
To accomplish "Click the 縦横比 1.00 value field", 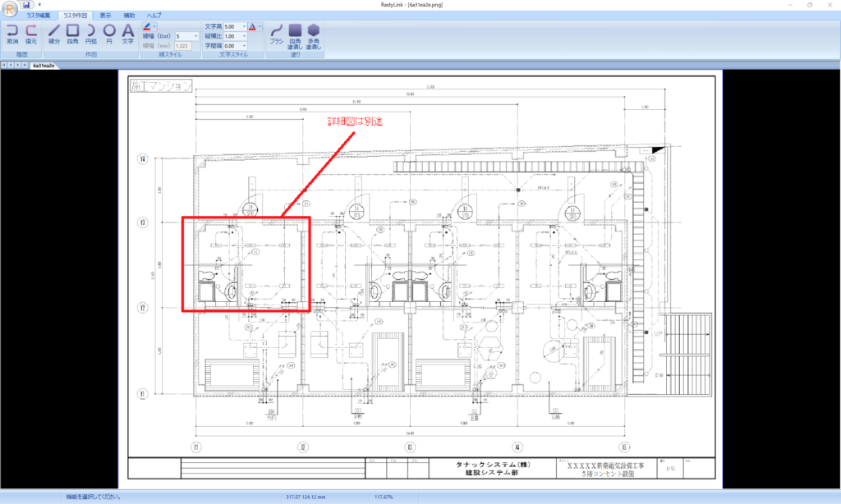I will click(x=232, y=36).
